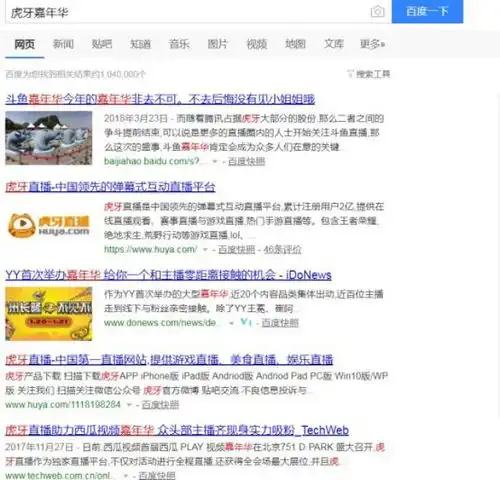This screenshot has width=500, height=480.
Task: Expand dropdown arrow beside www.huya.com URL
Action: [205, 250]
